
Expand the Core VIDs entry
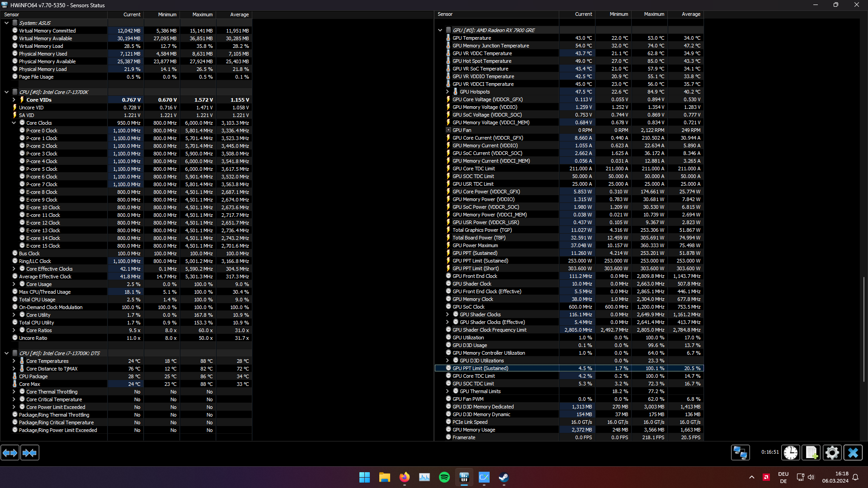[x=13, y=99]
